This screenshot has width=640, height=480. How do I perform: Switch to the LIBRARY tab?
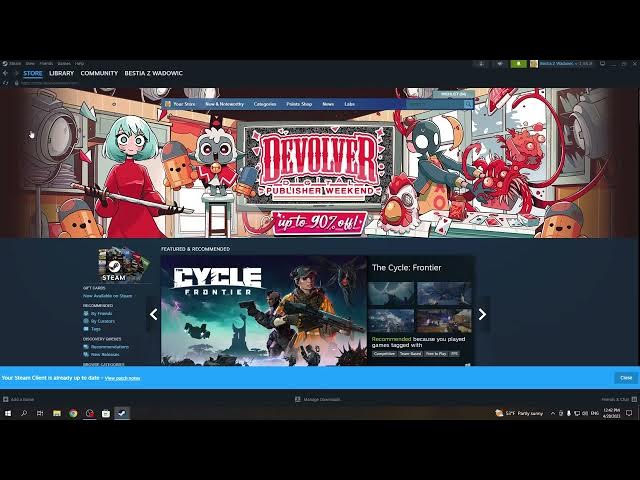(x=62, y=73)
